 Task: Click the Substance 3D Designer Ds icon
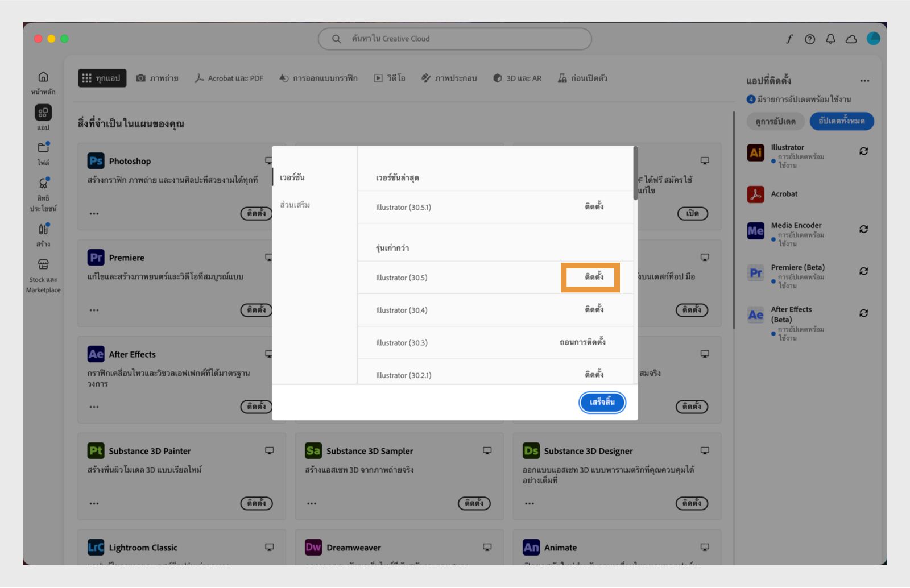tap(531, 451)
